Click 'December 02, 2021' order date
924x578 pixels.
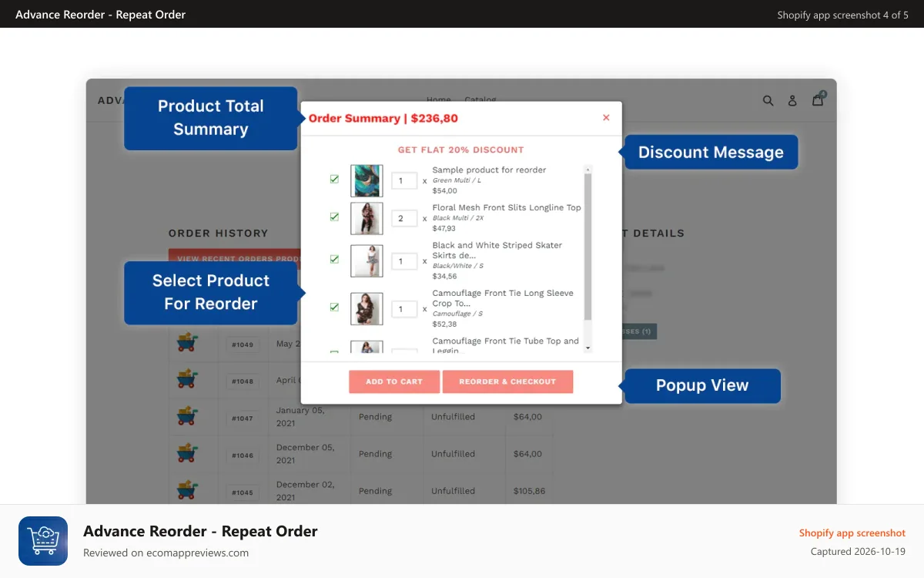(x=306, y=490)
